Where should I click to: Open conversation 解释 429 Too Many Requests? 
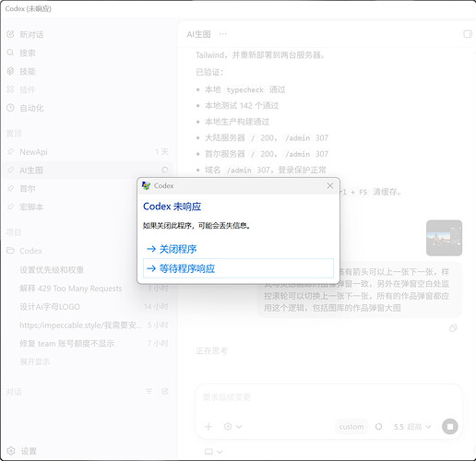click(x=71, y=289)
